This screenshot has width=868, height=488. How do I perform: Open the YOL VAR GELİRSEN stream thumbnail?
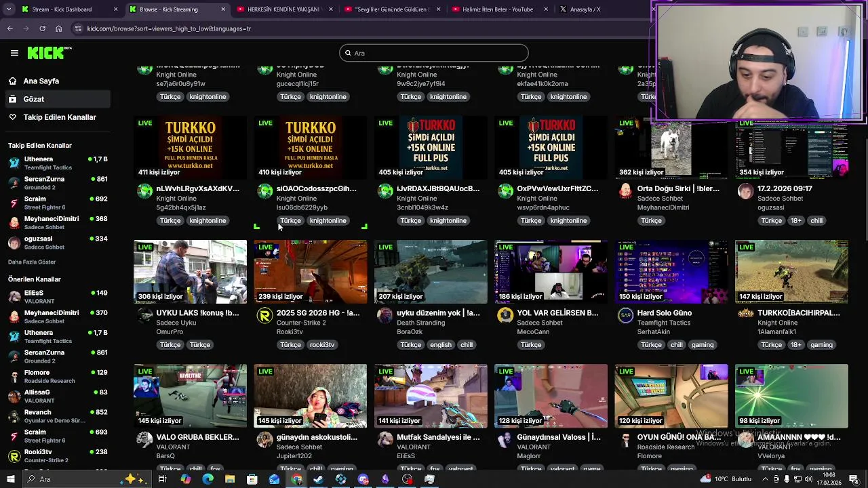(x=551, y=272)
